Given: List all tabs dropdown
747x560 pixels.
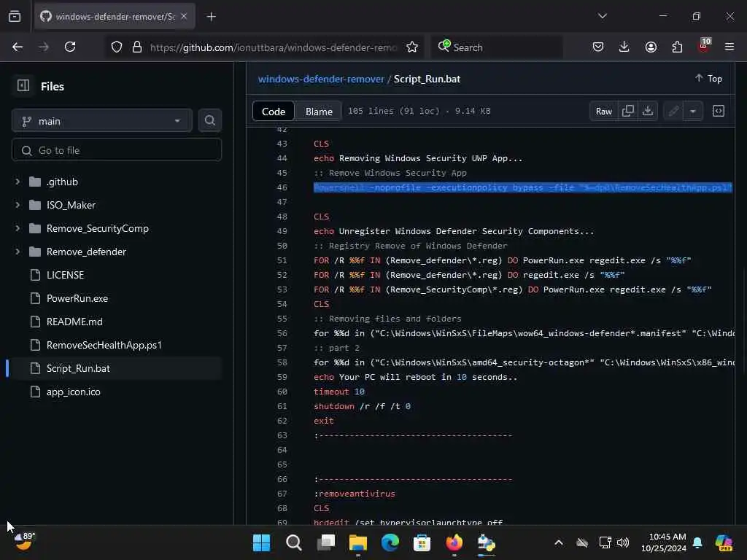Looking at the screenshot, I should [x=602, y=16].
